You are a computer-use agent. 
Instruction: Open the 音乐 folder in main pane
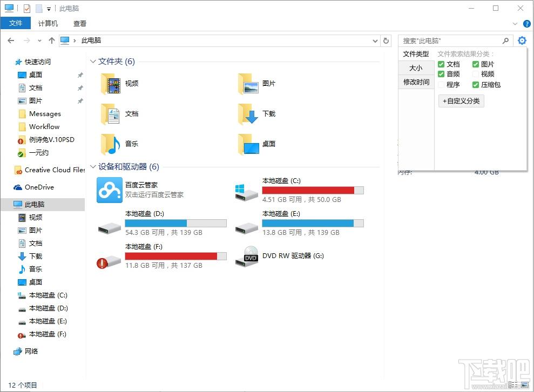pyautogui.click(x=111, y=144)
